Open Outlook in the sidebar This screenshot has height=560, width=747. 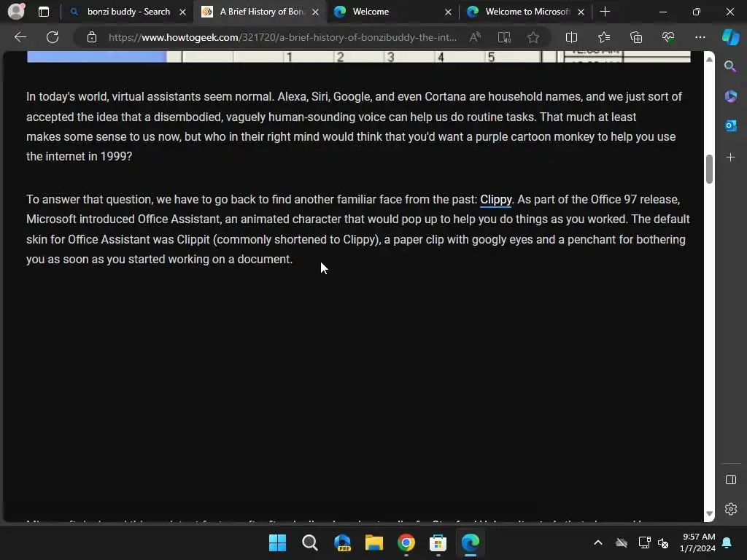pos(730,125)
